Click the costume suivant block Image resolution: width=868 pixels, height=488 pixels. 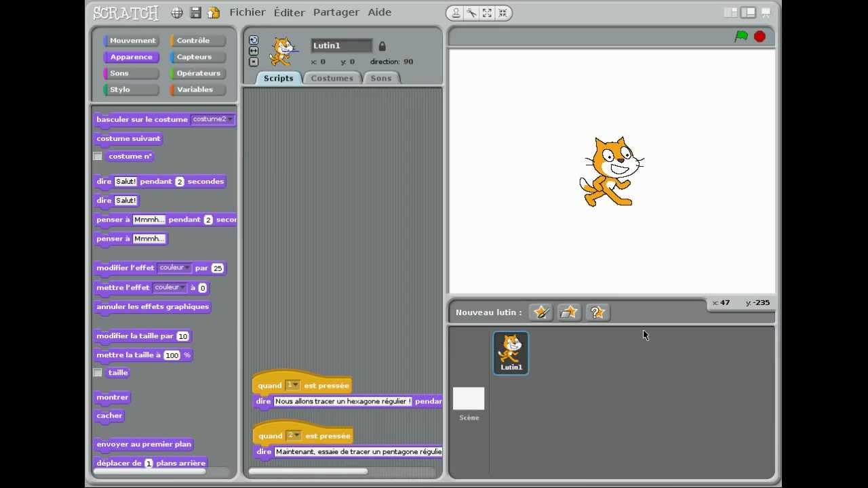point(128,139)
